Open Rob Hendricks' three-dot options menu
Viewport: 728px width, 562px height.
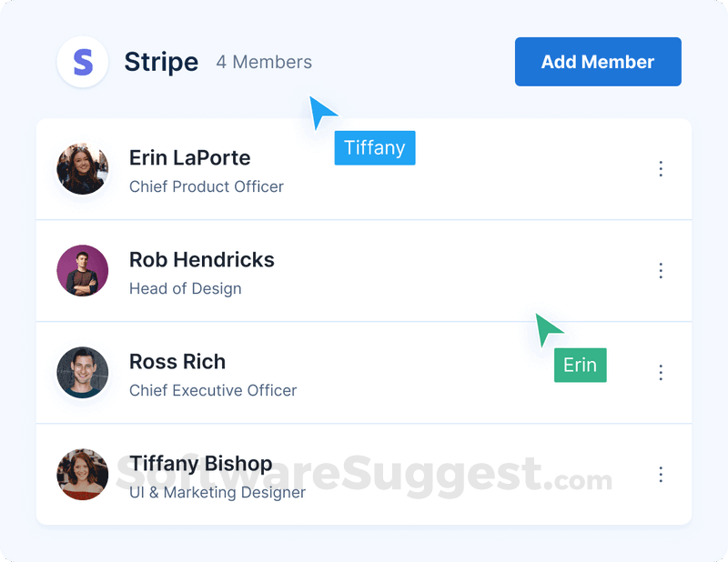[661, 271]
